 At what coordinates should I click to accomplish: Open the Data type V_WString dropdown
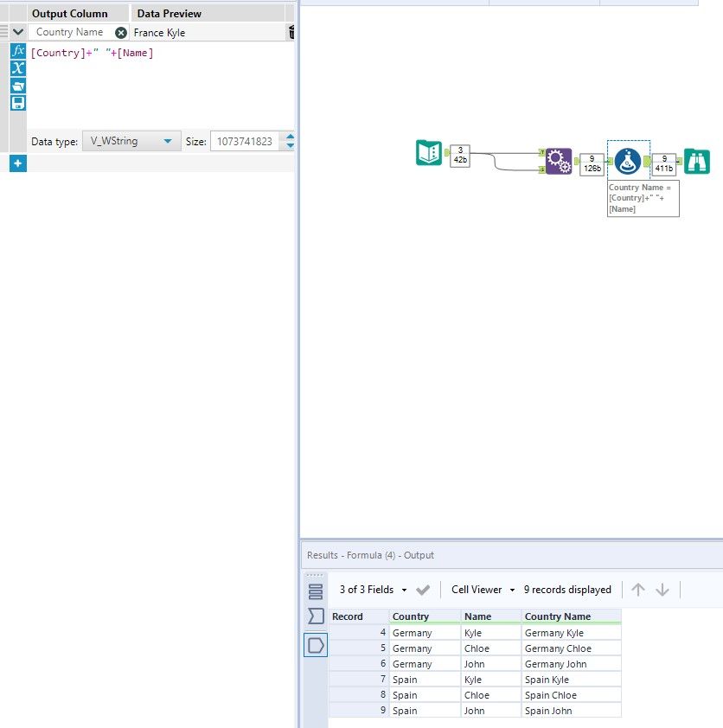pyautogui.click(x=131, y=141)
